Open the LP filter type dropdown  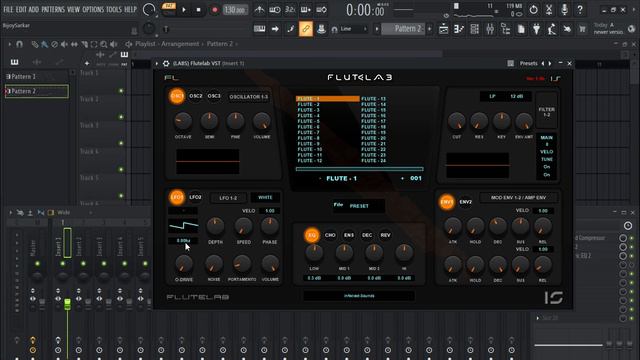[x=492, y=96]
